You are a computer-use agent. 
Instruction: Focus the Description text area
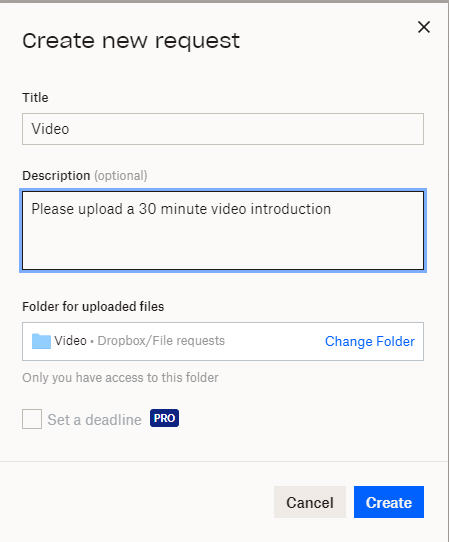tap(223, 231)
